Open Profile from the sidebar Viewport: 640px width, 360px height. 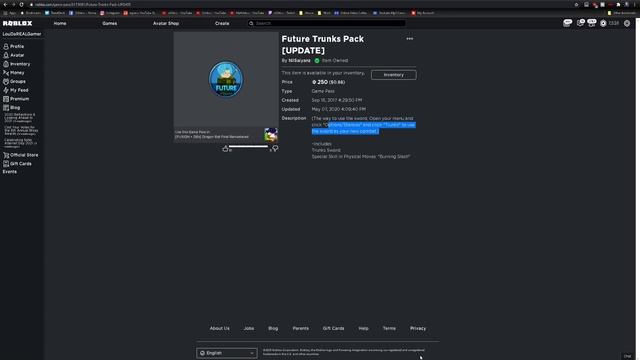pyautogui.click(x=13, y=47)
